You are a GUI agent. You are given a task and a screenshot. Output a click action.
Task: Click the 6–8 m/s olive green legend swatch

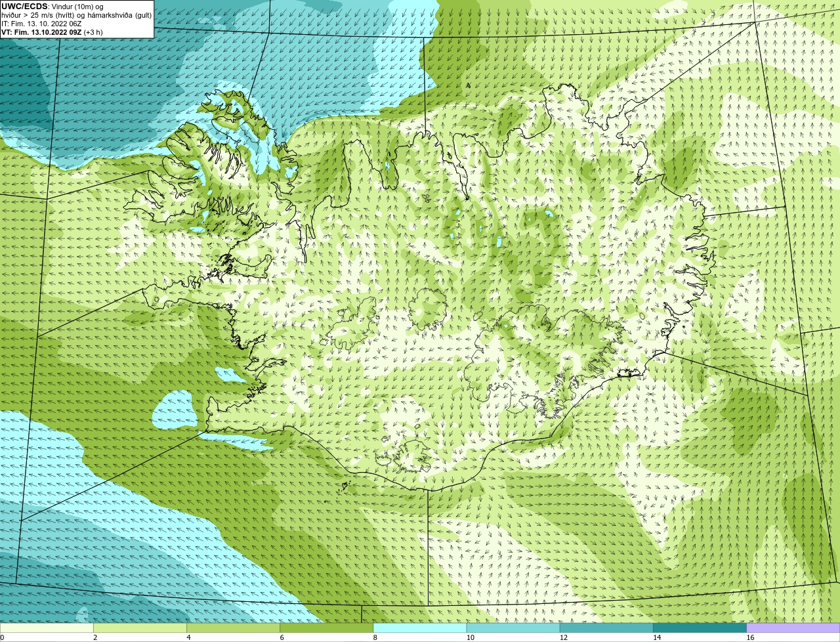click(327, 628)
